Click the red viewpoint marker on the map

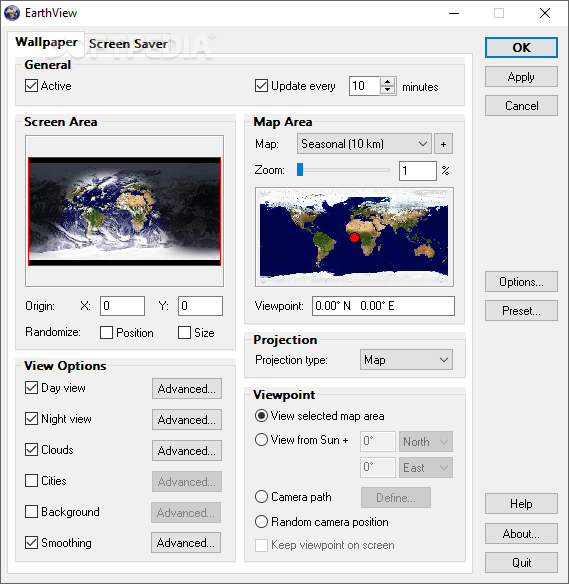pyautogui.click(x=355, y=238)
